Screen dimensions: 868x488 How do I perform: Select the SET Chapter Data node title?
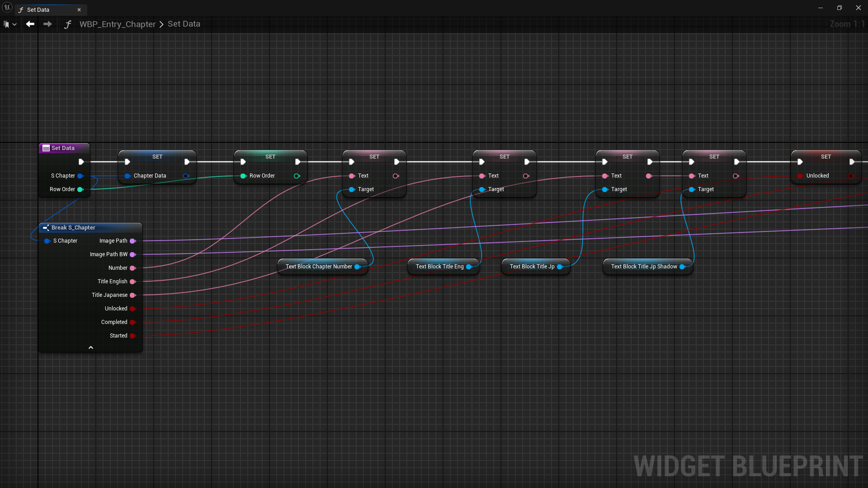[x=157, y=156]
